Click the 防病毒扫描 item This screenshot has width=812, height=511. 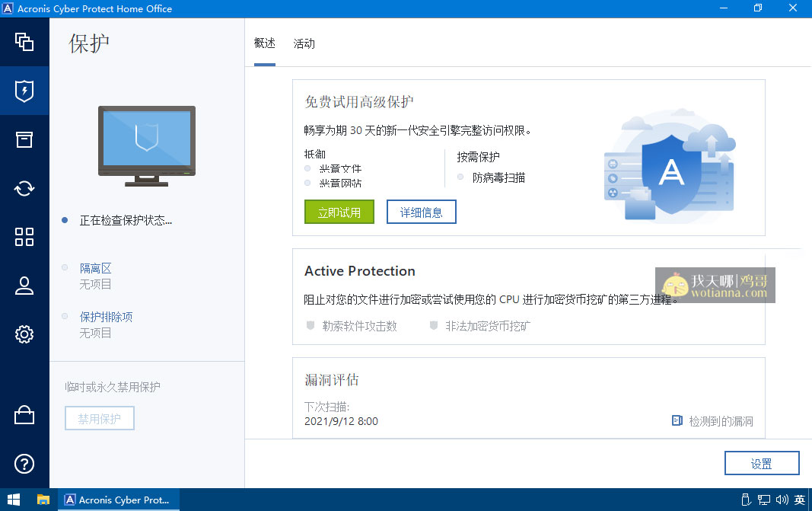(498, 177)
